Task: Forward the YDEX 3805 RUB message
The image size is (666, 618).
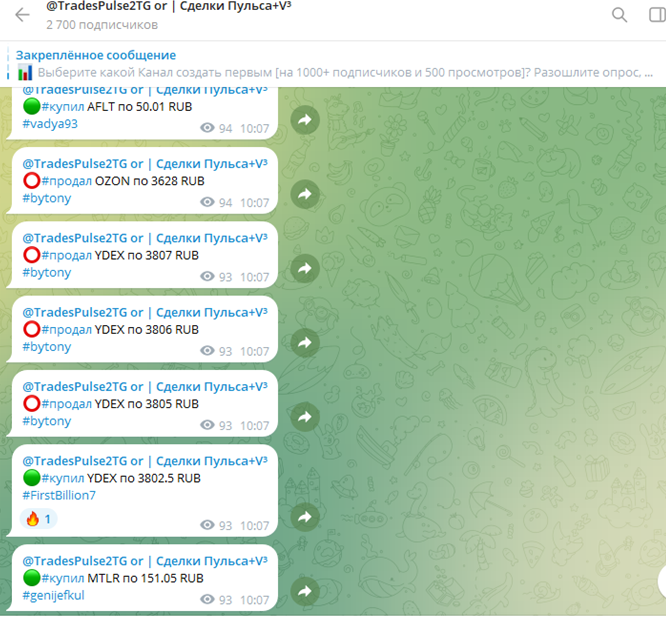Action: tap(305, 417)
